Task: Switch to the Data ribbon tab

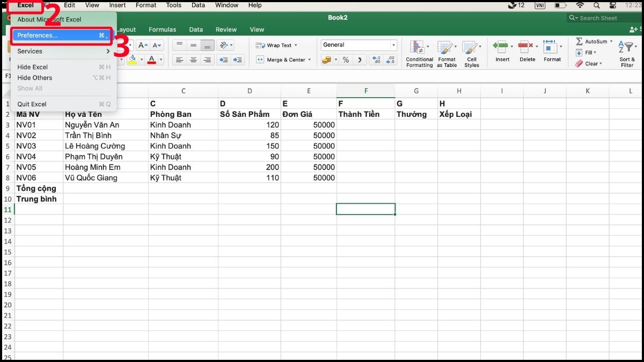Action: click(x=196, y=29)
